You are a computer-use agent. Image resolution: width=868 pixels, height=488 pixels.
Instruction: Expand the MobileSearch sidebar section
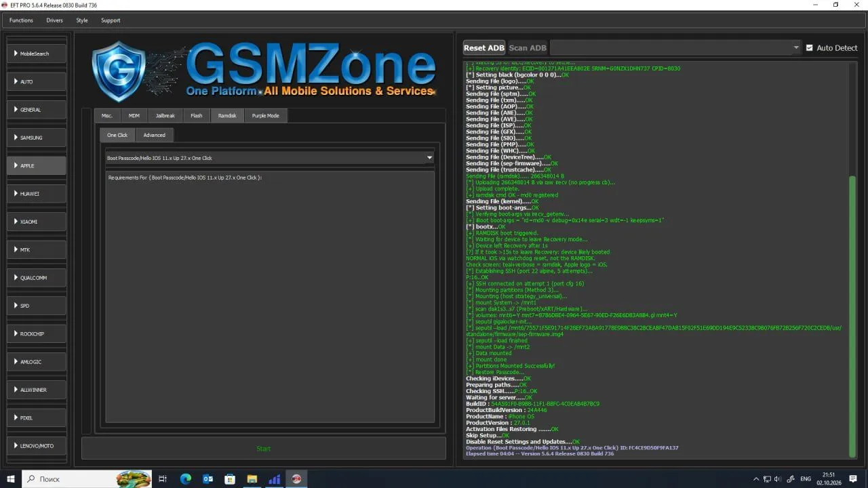(37, 54)
